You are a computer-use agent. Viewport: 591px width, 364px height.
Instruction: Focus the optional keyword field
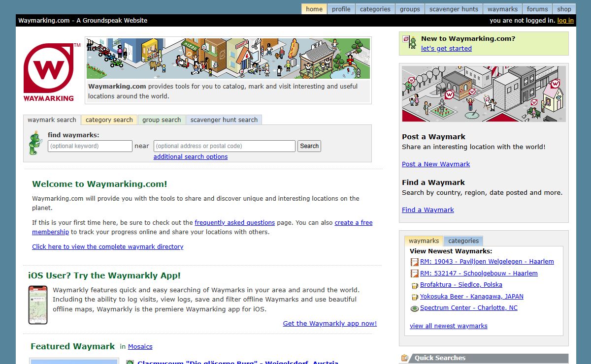coord(90,146)
